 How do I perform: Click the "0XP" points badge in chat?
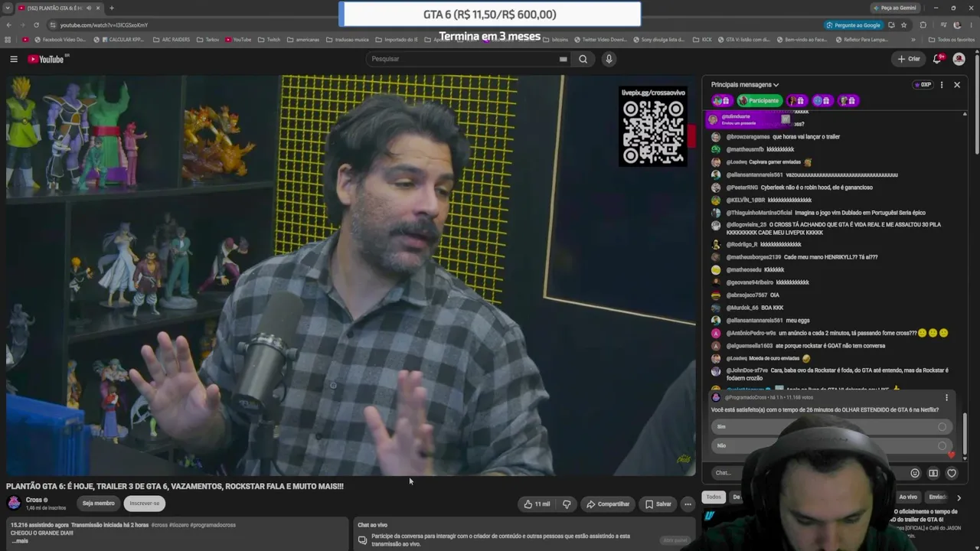pos(923,85)
